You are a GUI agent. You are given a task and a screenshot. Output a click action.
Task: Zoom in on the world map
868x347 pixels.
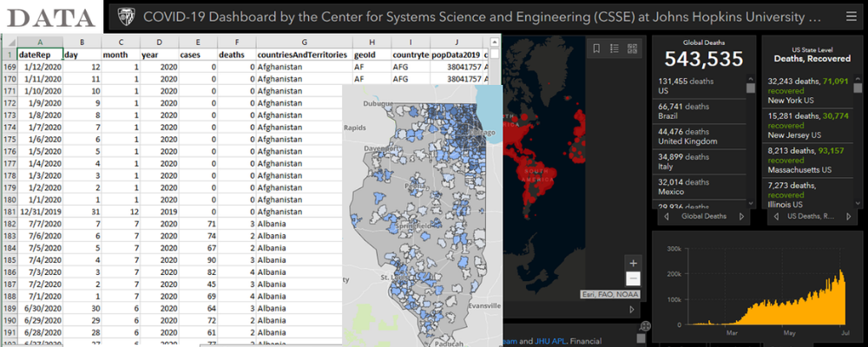[634, 264]
